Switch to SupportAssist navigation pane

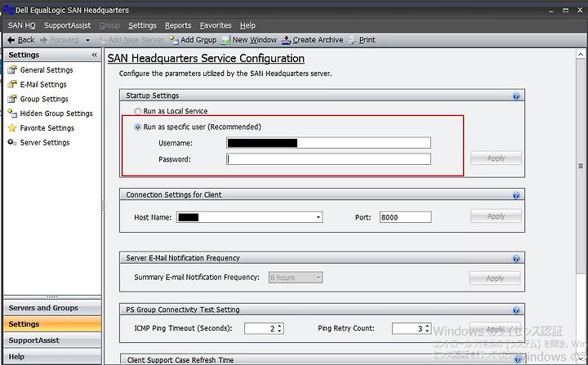pos(52,341)
